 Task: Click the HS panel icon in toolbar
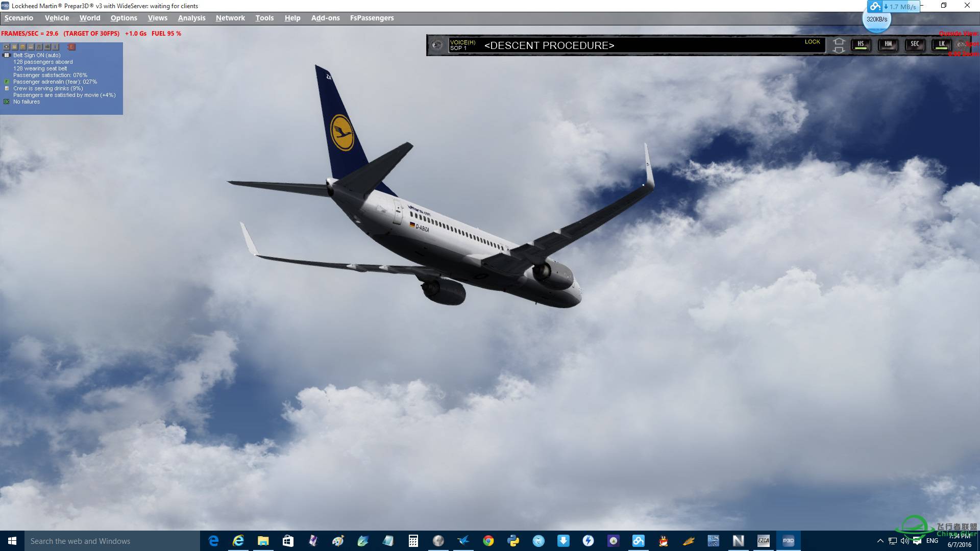pyautogui.click(x=862, y=44)
